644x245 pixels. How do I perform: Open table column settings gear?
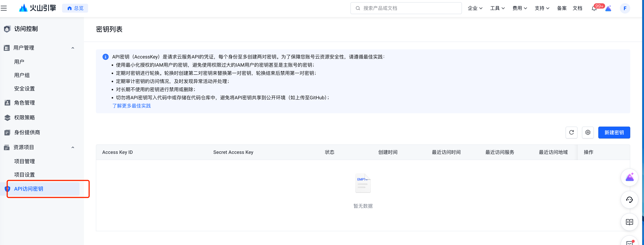[x=588, y=132]
